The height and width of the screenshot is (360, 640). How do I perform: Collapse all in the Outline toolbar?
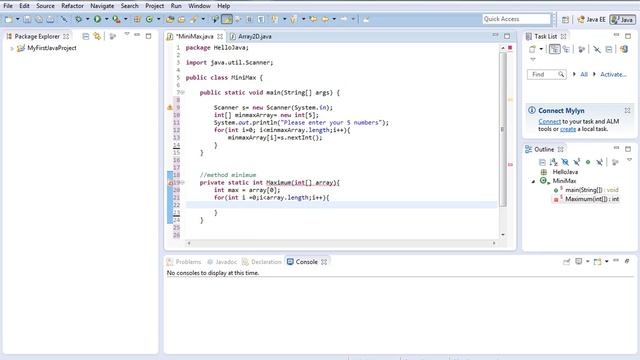click(542, 162)
